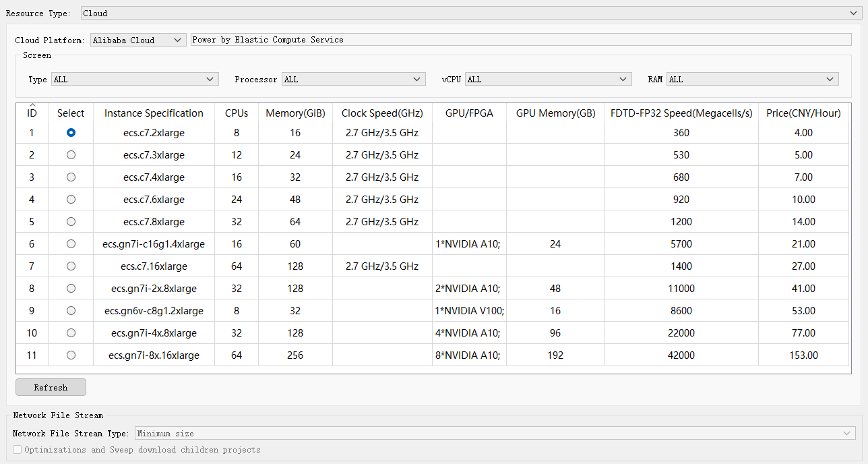Click the Memory(GiB) column header

click(295, 113)
